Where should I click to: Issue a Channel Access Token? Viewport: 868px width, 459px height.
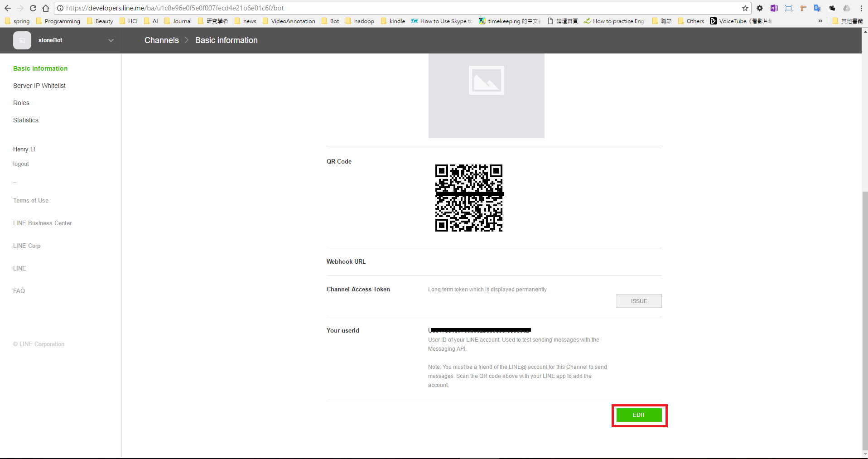(639, 301)
